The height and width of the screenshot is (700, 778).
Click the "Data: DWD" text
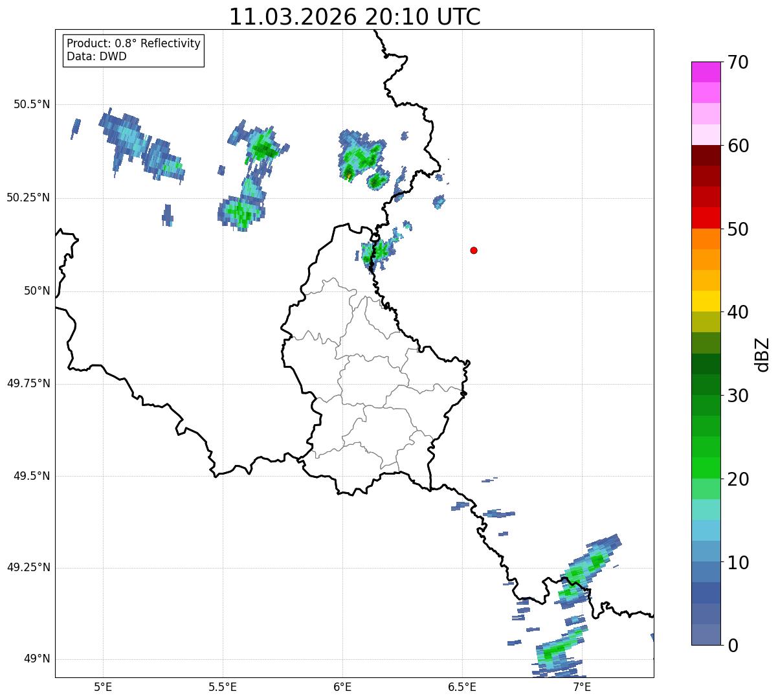coord(96,56)
